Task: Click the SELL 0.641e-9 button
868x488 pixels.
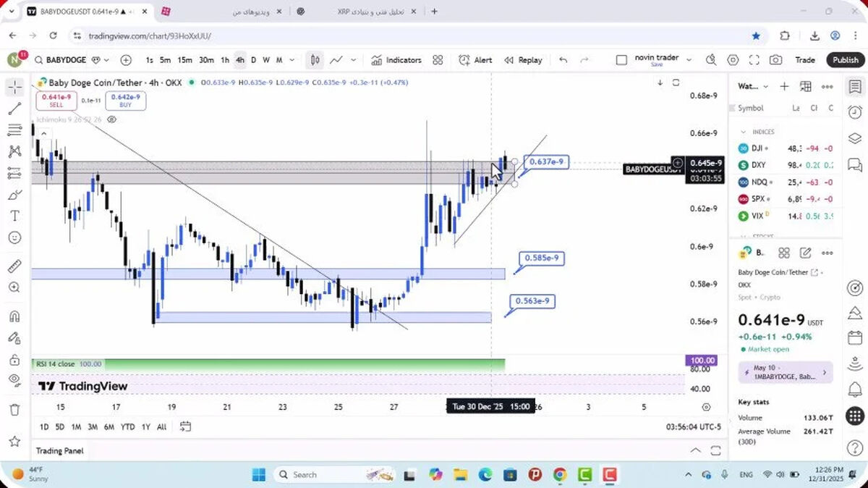Action: coord(56,101)
